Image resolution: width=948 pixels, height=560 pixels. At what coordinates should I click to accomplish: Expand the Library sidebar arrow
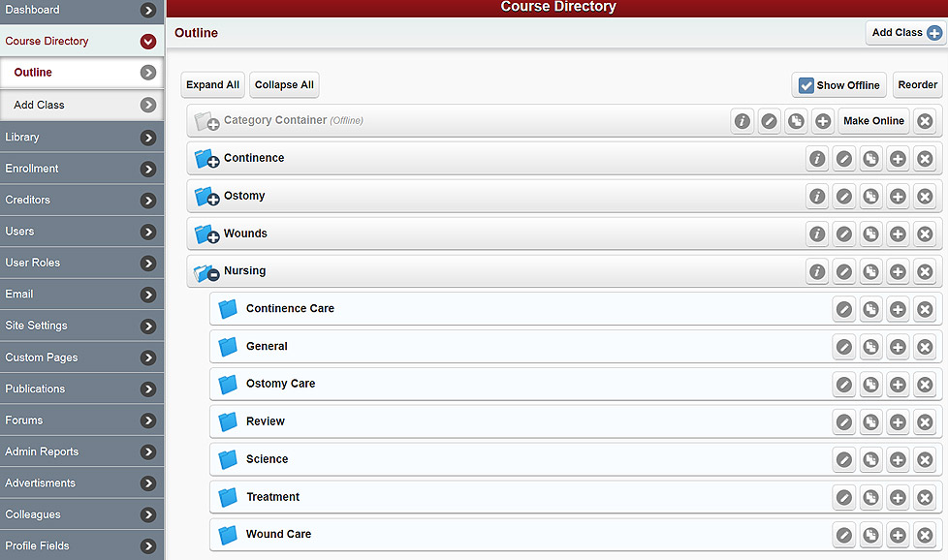click(x=148, y=138)
